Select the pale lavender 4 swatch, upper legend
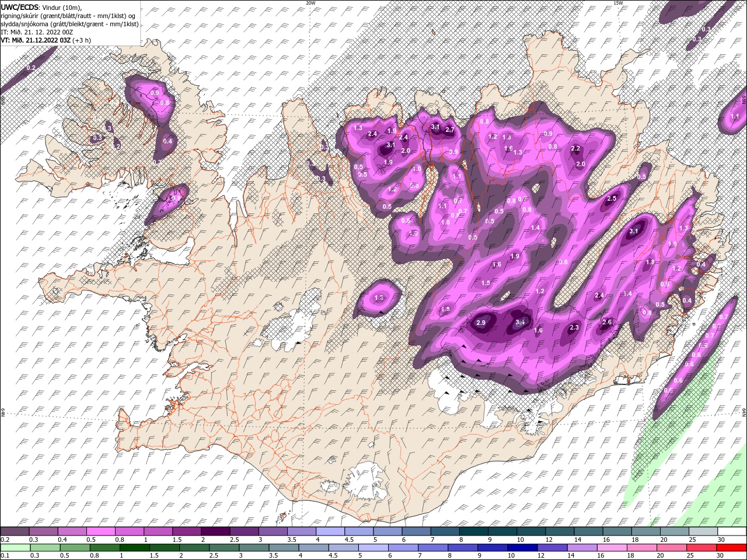 tap(330, 531)
